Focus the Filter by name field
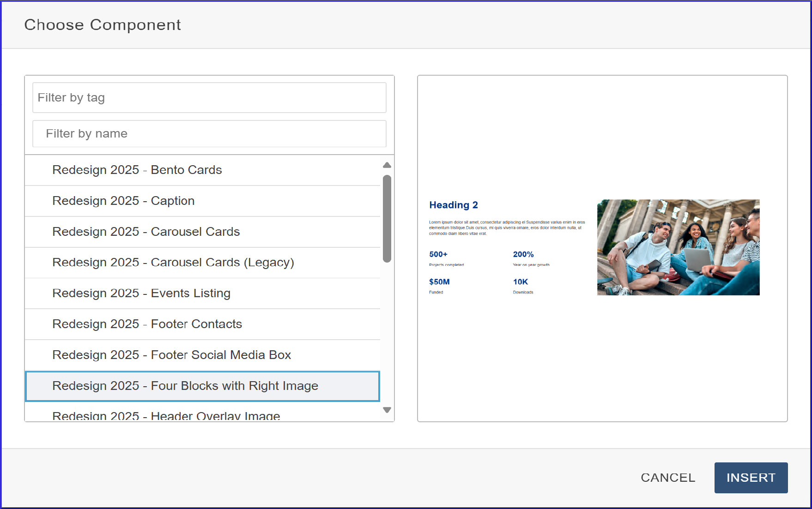The height and width of the screenshot is (509, 812). (209, 134)
